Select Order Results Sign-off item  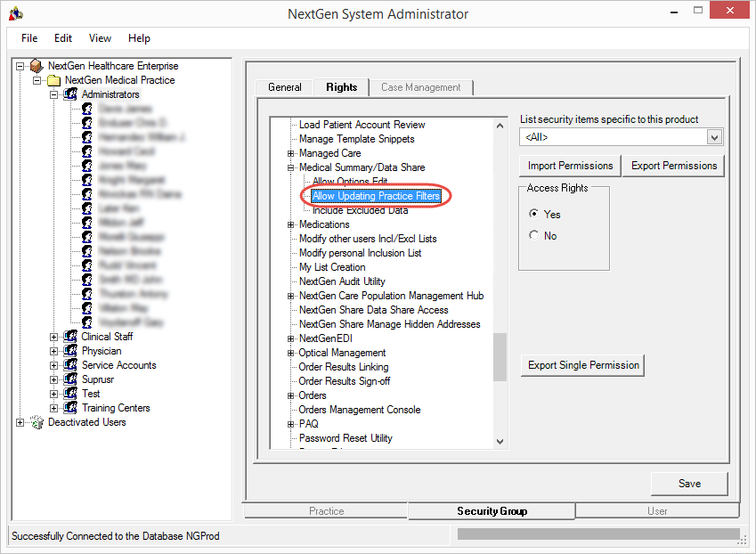point(345,381)
